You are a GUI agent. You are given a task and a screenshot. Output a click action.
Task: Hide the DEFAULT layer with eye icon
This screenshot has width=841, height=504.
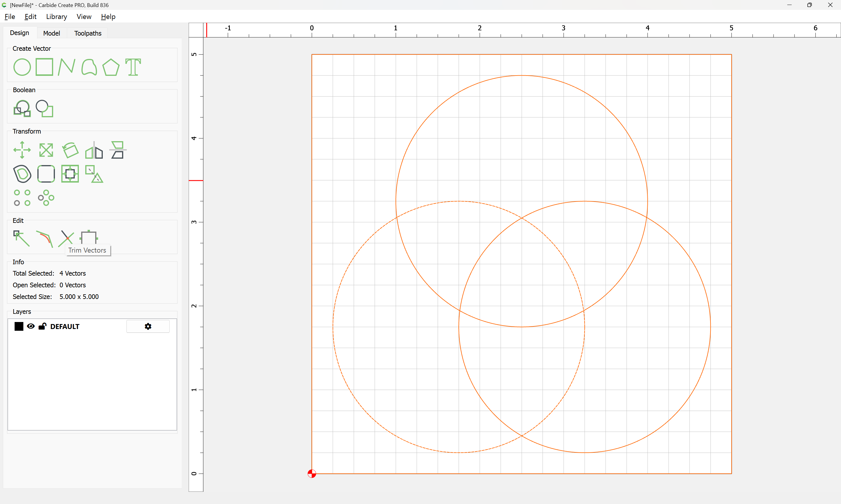click(31, 326)
